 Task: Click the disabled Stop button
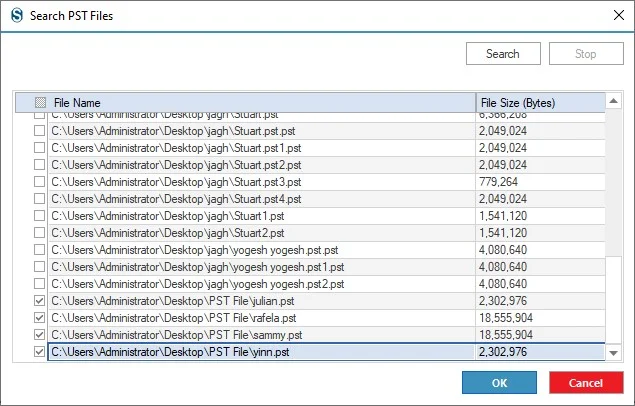point(586,53)
